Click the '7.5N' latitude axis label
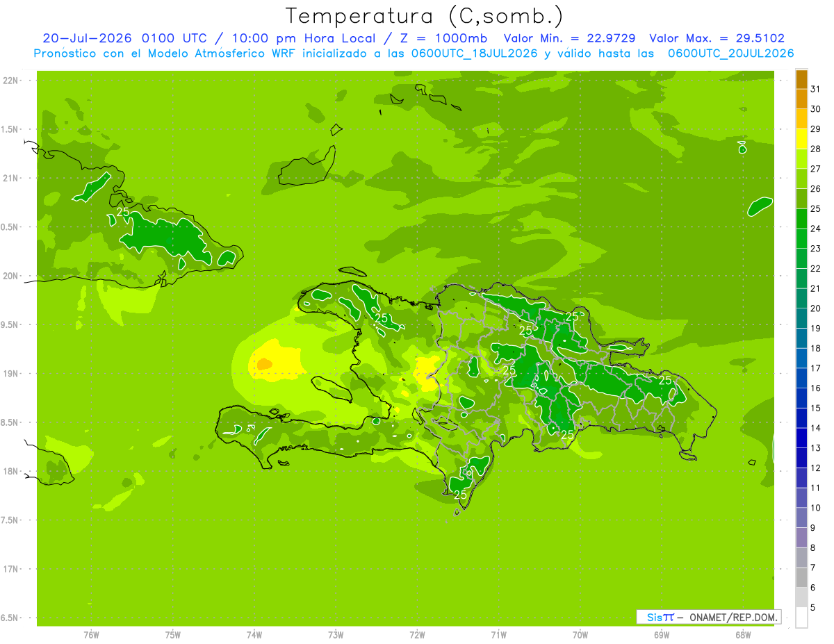 (x=10, y=520)
